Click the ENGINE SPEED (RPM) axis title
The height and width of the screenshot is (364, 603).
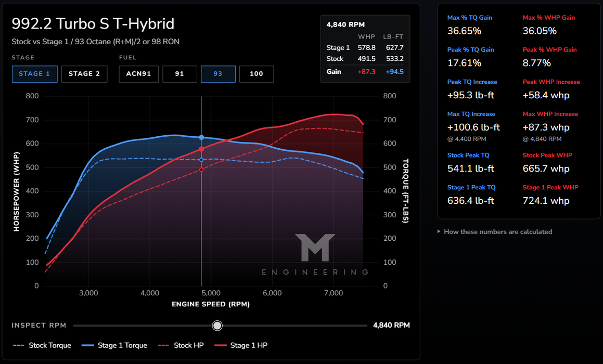pos(211,304)
